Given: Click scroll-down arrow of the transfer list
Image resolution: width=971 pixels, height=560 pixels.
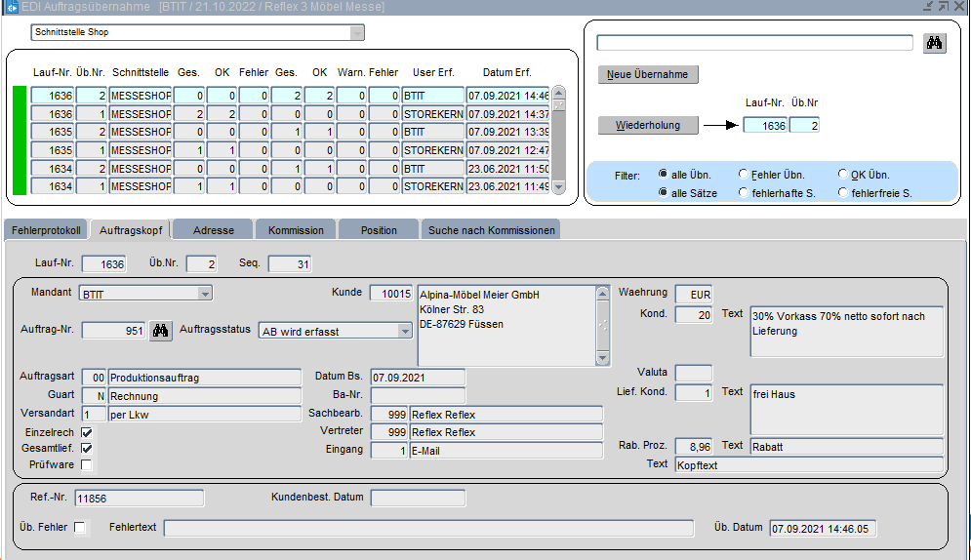Looking at the screenshot, I should pos(559,186).
